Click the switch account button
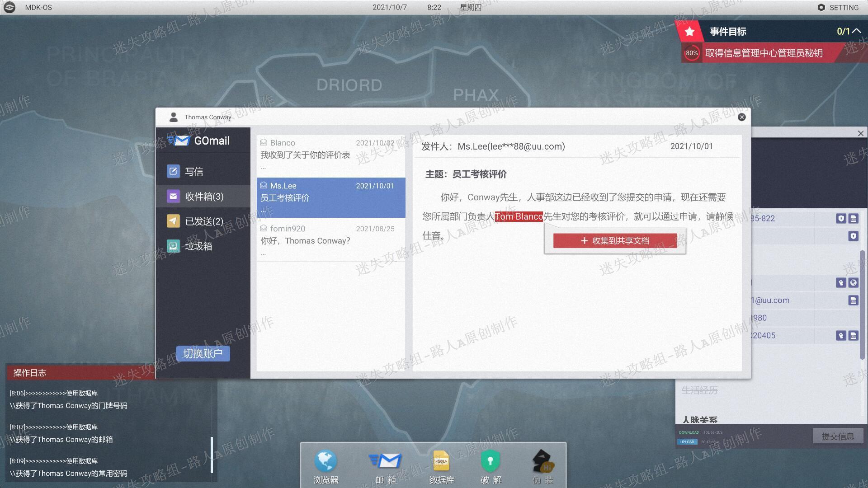Screen dimensions: 868x488 coord(203,353)
